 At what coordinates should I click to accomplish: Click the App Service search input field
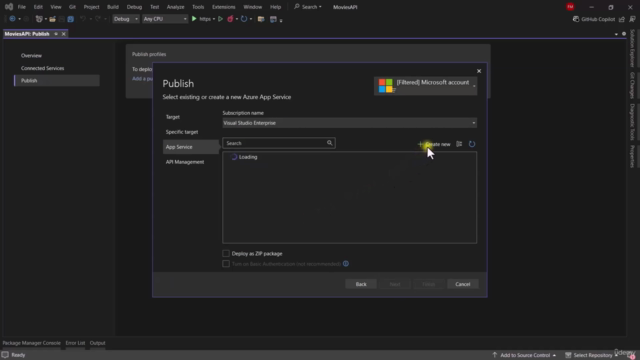point(279,143)
